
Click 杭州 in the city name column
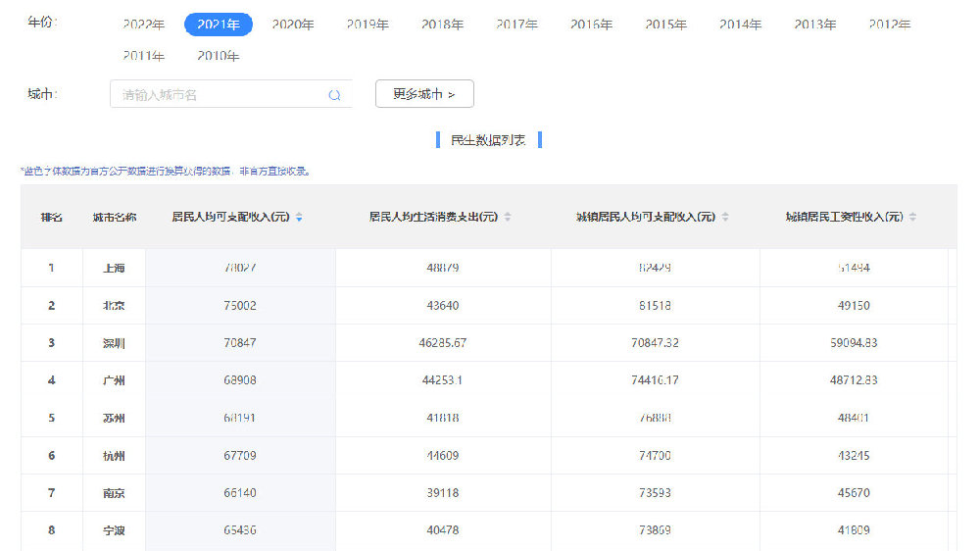(114, 455)
